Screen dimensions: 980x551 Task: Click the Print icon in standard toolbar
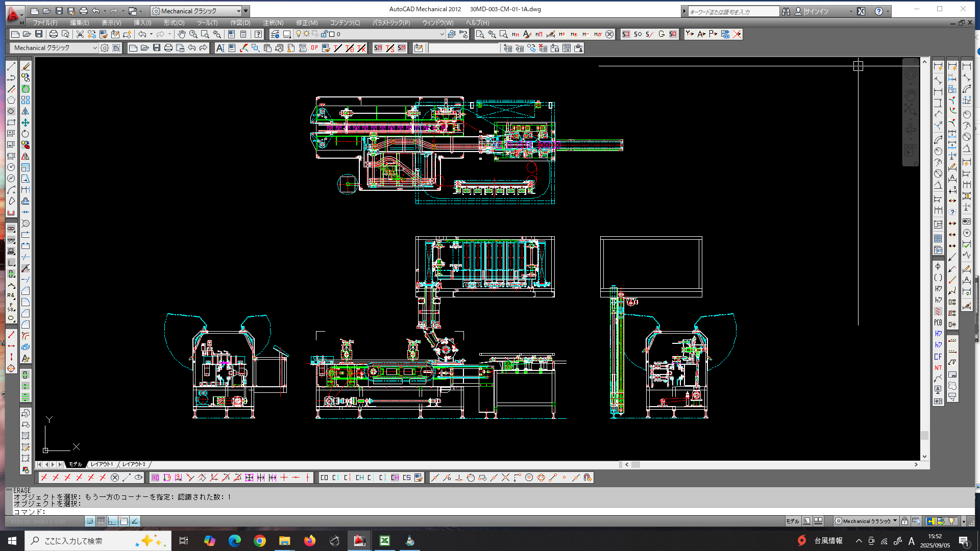pyautogui.click(x=53, y=34)
